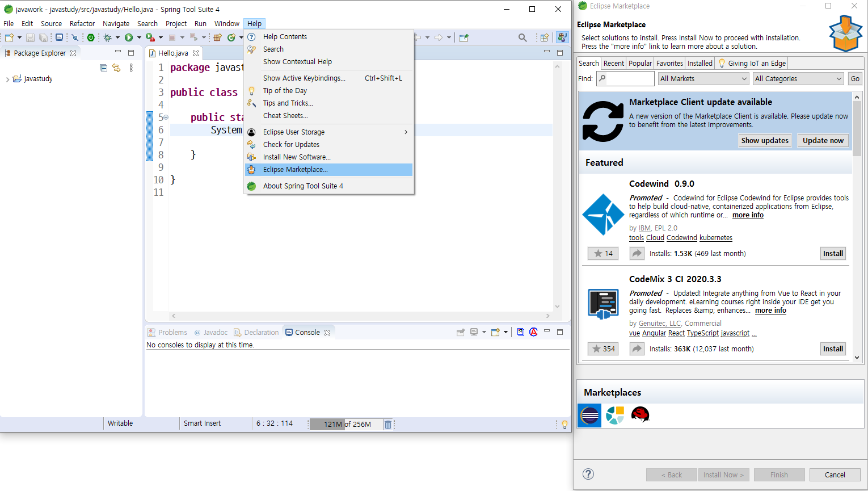This screenshot has height=491, width=868.
Task: Open the Debug button dropdown arrow
Action: point(117,37)
